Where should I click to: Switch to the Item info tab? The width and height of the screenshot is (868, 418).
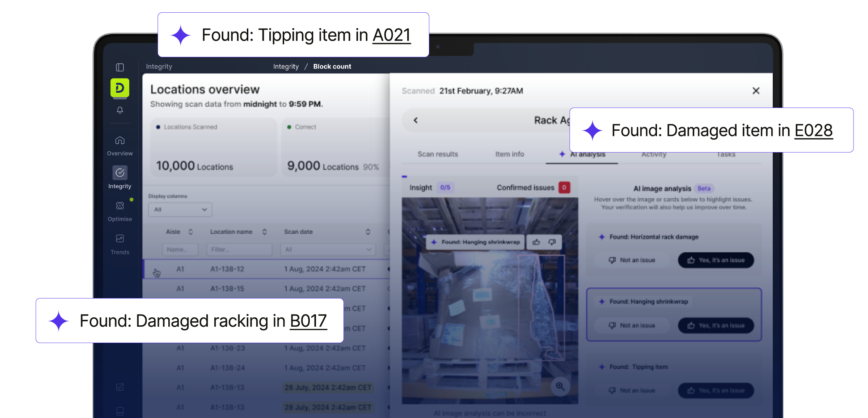point(509,154)
